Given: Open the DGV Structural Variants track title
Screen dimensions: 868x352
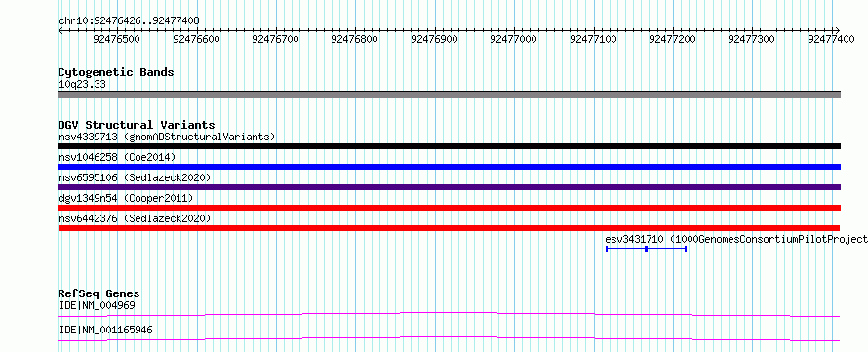Looking at the screenshot, I should click(x=137, y=125).
